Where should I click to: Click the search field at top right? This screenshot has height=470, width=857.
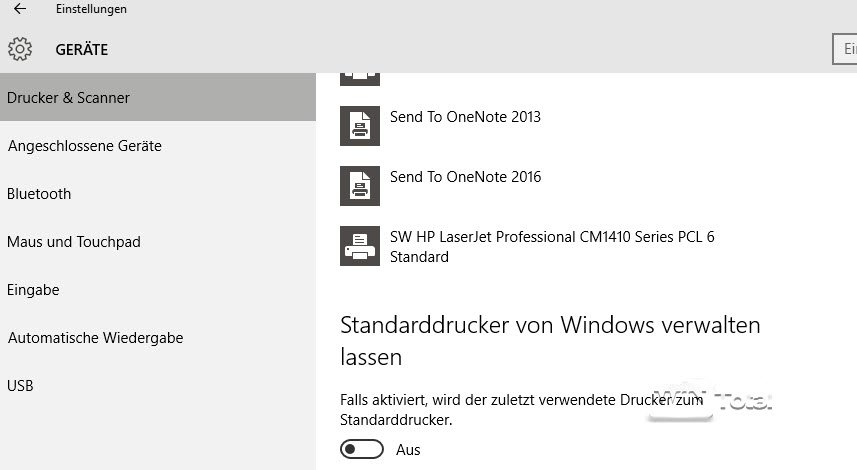click(x=845, y=49)
